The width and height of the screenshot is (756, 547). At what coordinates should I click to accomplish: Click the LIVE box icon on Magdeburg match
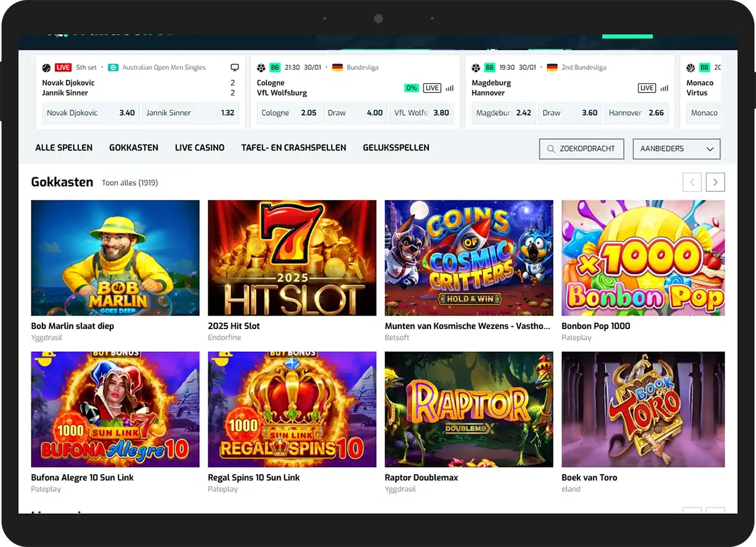(647, 88)
